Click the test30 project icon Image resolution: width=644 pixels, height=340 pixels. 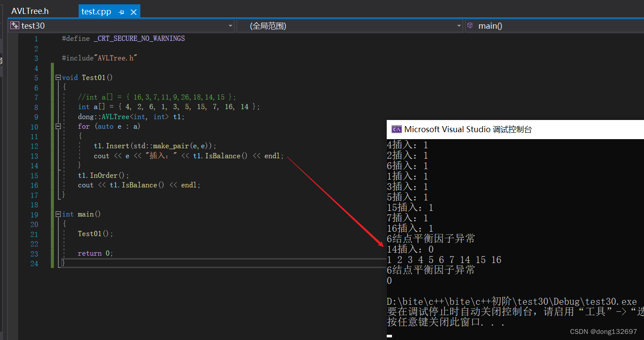pyautogui.click(x=15, y=26)
